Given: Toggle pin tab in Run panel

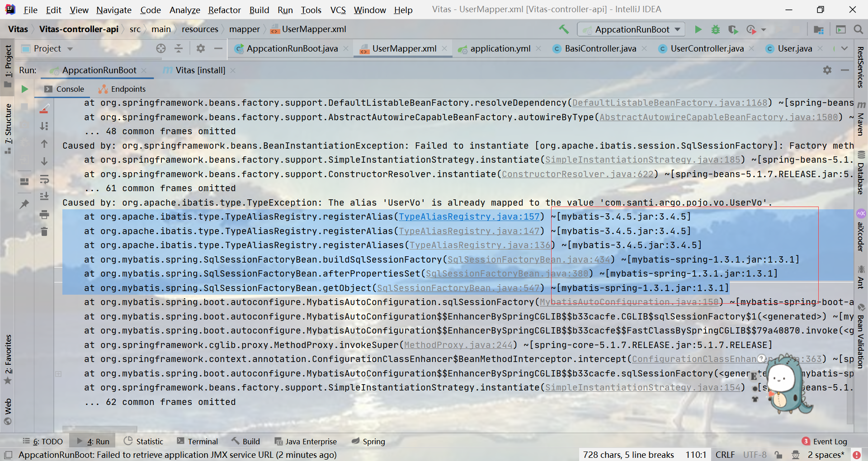Looking at the screenshot, I should pyautogui.click(x=24, y=204).
